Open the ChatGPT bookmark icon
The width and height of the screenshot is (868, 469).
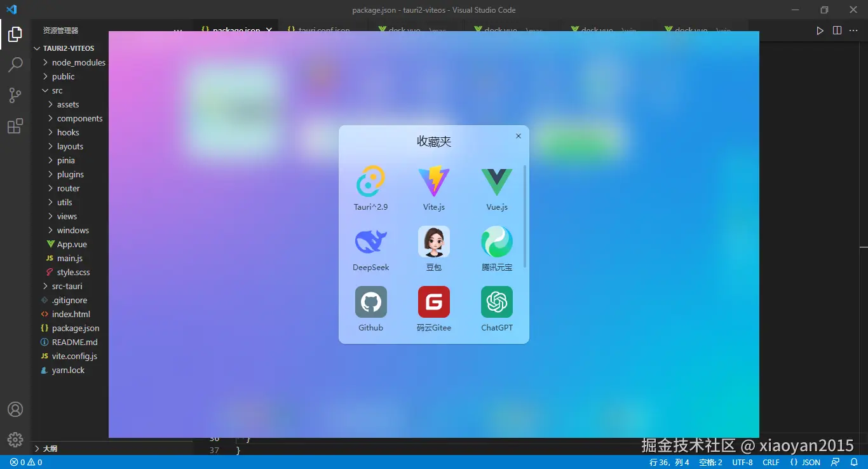click(x=496, y=302)
